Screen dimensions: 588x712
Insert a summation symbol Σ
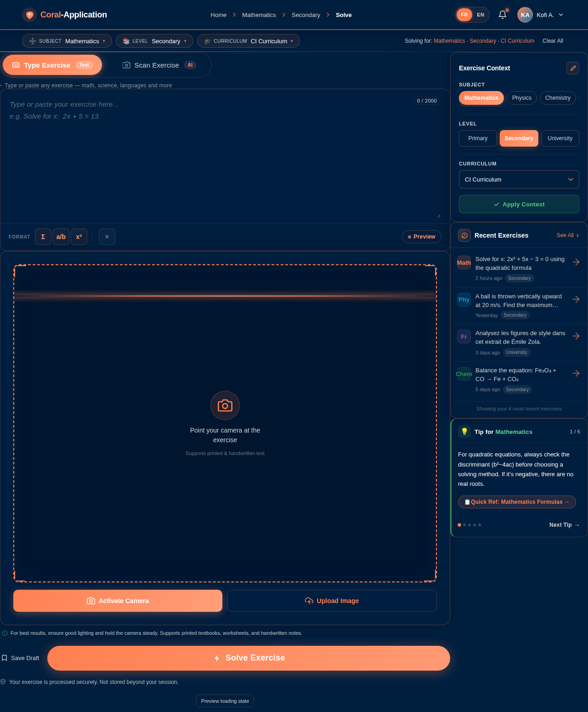[x=43, y=237]
